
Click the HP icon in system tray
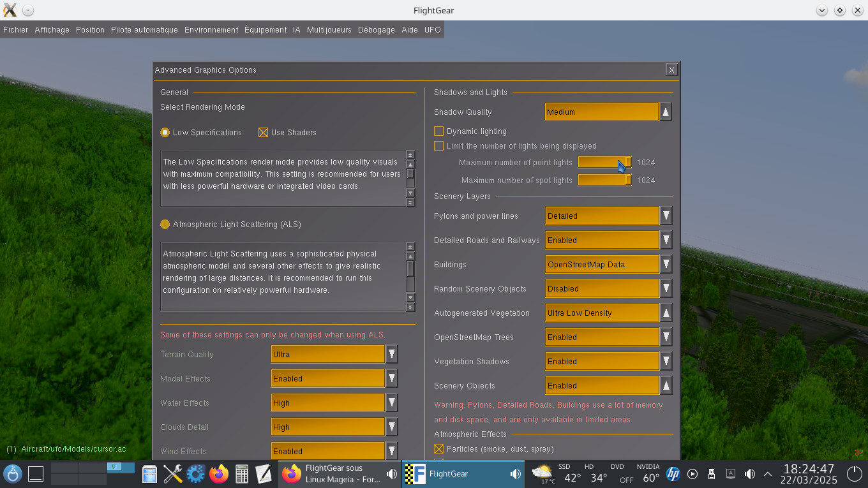pos(673,474)
